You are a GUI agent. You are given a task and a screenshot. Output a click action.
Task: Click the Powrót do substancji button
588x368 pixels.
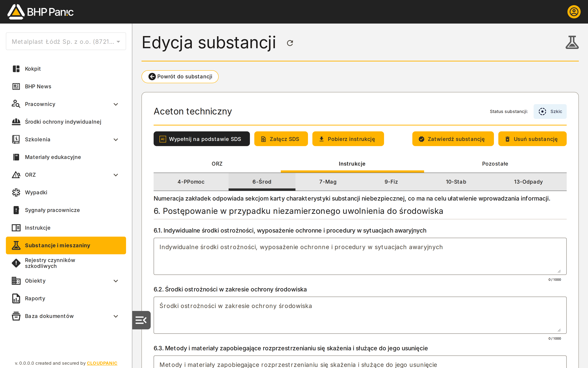[180, 77]
